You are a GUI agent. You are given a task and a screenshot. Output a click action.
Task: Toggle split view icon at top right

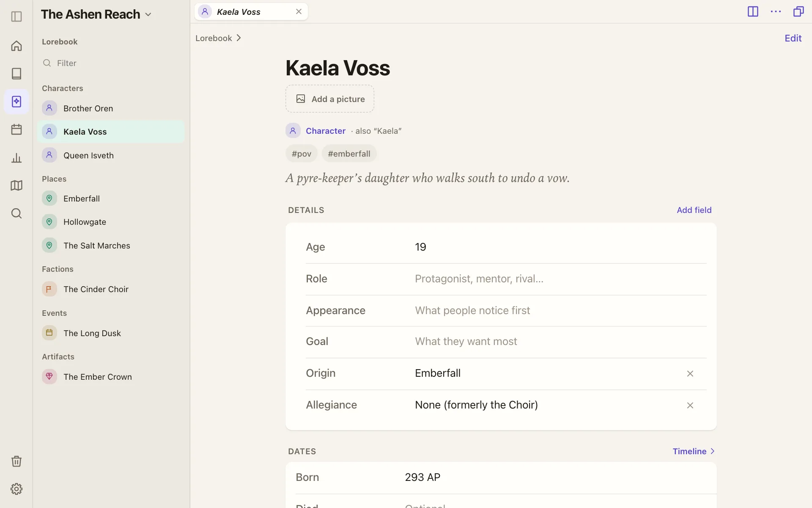tap(753, 11)
